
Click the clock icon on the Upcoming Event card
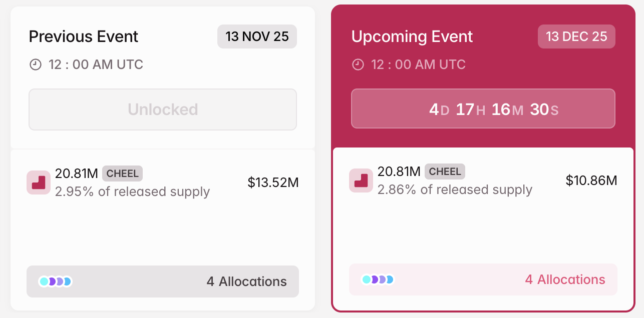click(358, 64)
